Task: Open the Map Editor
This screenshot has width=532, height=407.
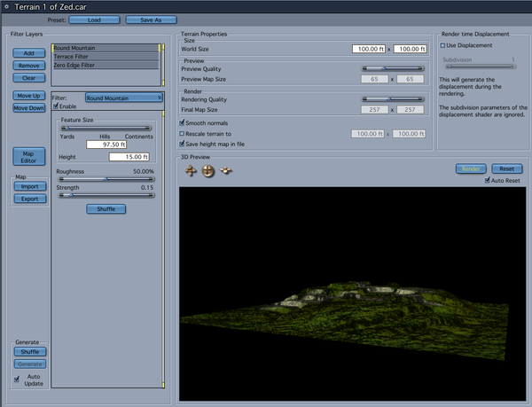Action: [x=29, y=156]
